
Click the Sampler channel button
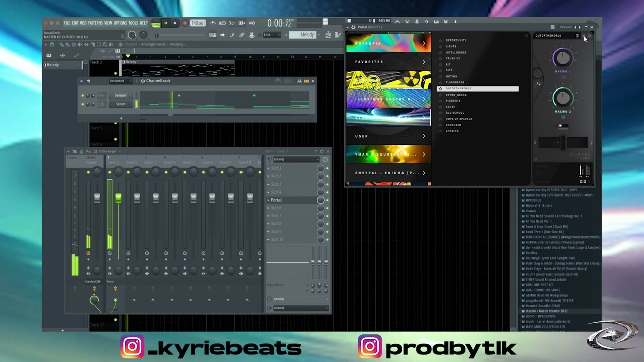pyautogui.click(x=121, y=95)
